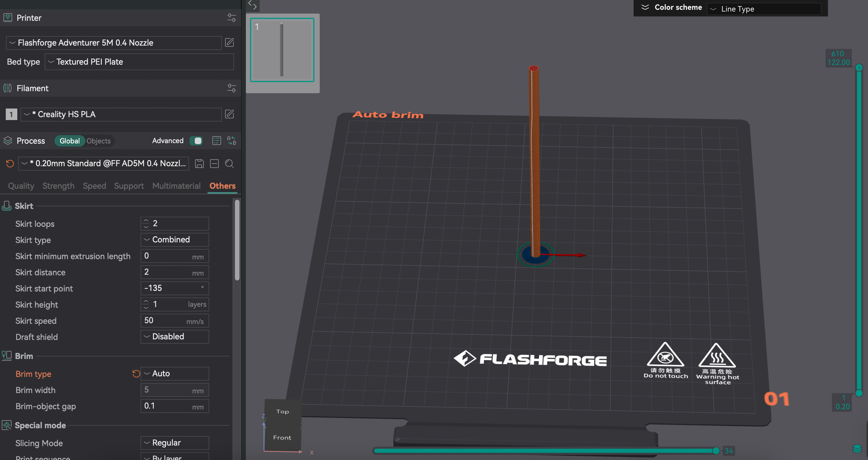
Task: Expand the Color scheme legend chevron
Action: point(645,7)
